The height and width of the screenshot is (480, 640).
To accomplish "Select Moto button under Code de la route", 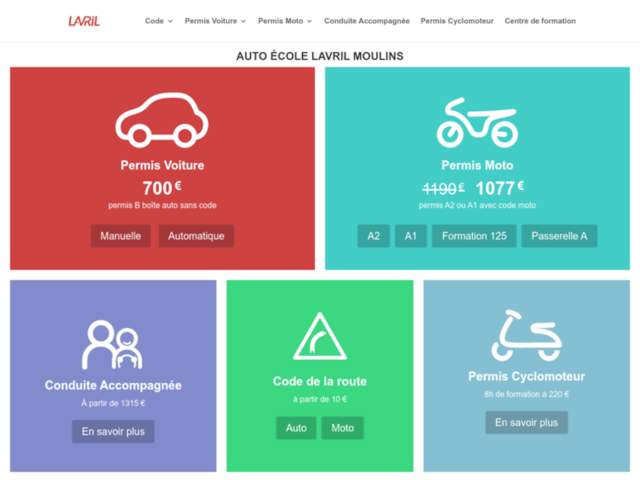I will tap(342, 428).
